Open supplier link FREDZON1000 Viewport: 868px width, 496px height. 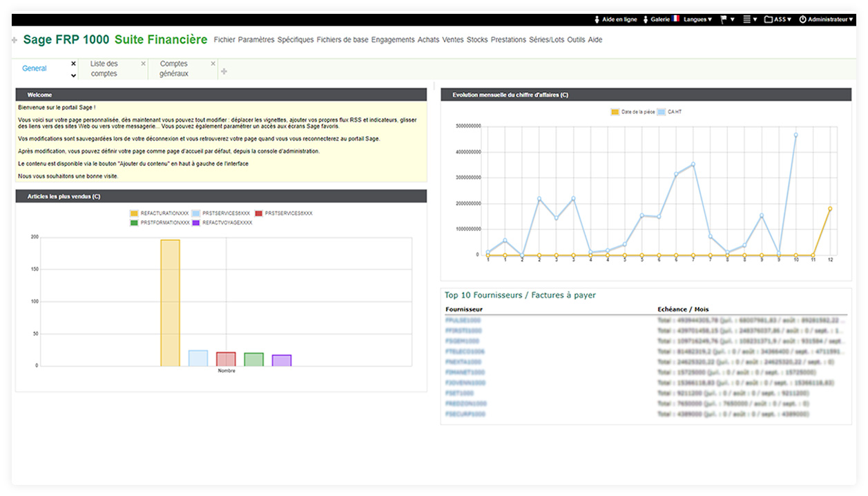pos(466,403)
